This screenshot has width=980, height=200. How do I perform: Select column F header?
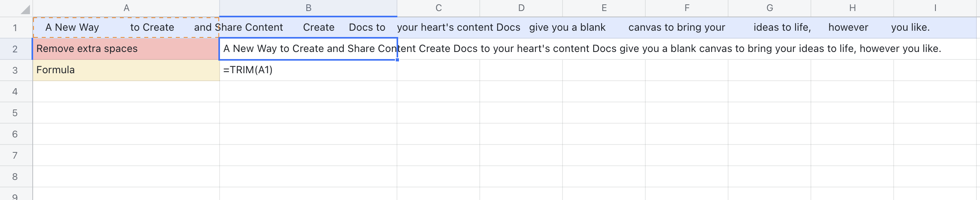tap(687, 8)
